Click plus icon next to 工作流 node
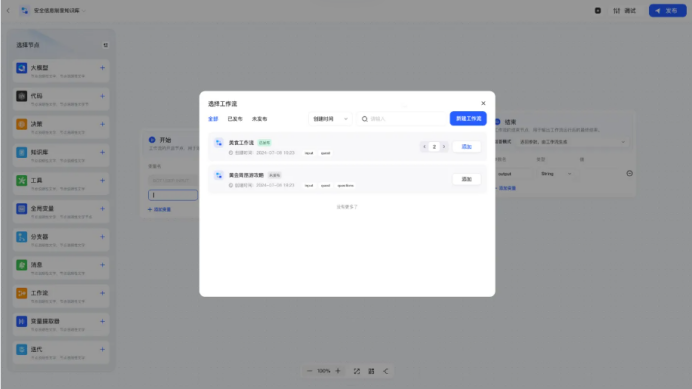This screenshot has height=389, width=692. click(x=102, y=293)
